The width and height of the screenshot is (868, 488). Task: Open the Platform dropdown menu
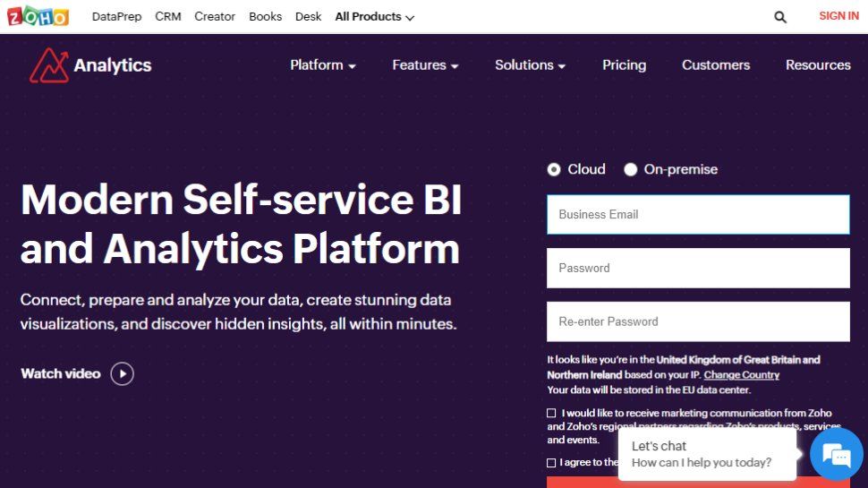pyautogui.click(x=323, y=65)
